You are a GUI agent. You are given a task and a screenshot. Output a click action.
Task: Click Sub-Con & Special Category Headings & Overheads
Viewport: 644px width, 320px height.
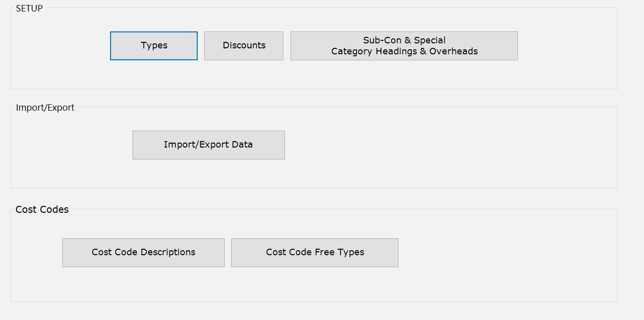[x=404, y=45]
